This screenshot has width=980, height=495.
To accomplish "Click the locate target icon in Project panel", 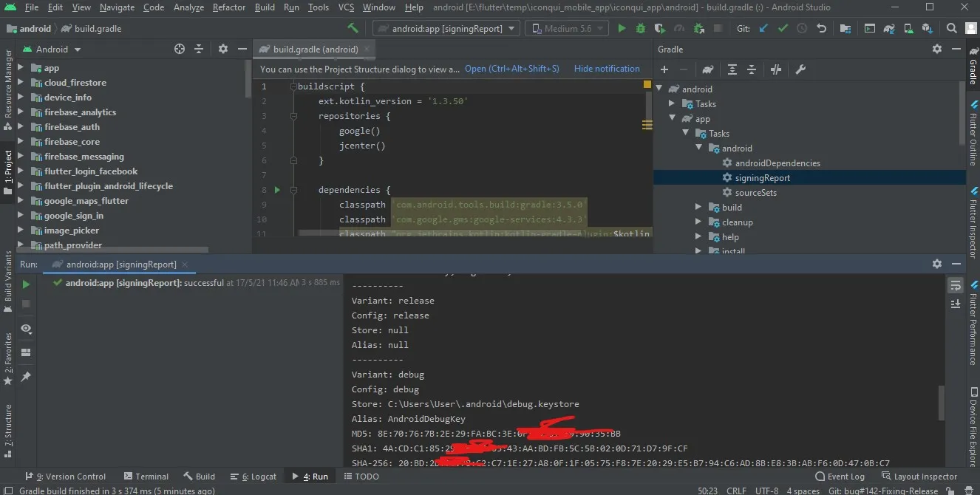I will [x=180, y=49].
